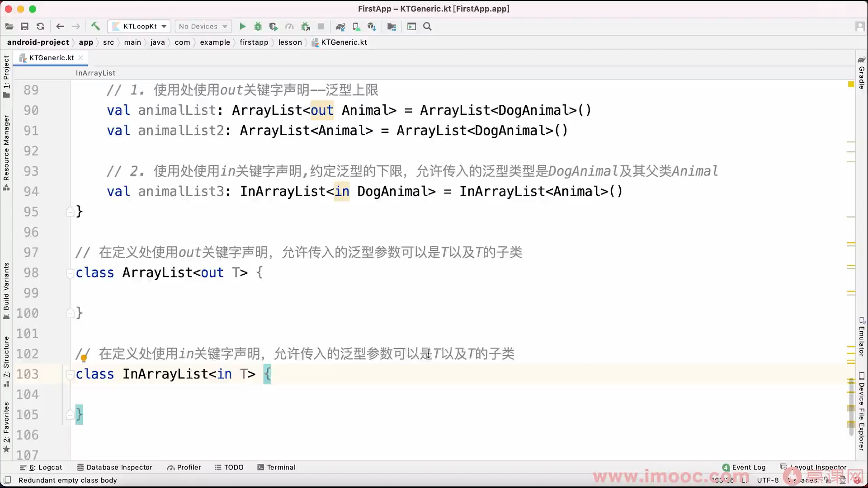Image resolution: width=868 pixels, height=488 pixels.
Task: Open the profile app gauge icon
Action: [289, 27]
